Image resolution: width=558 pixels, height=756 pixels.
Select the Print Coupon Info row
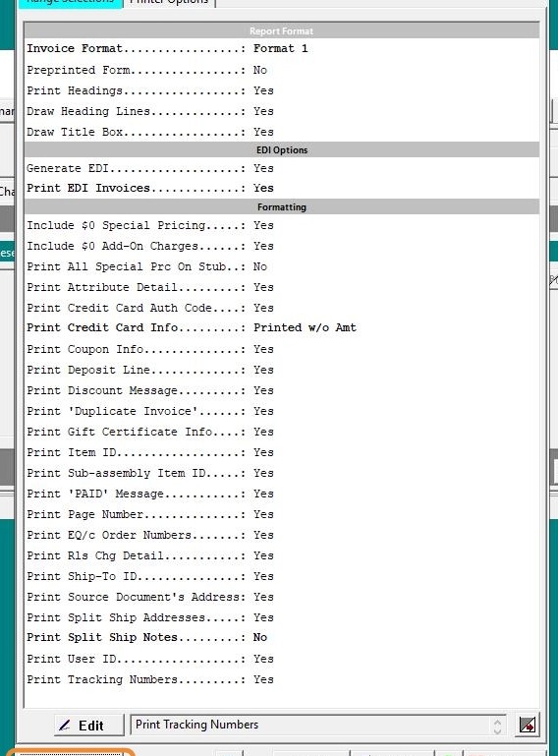[282, 349]
